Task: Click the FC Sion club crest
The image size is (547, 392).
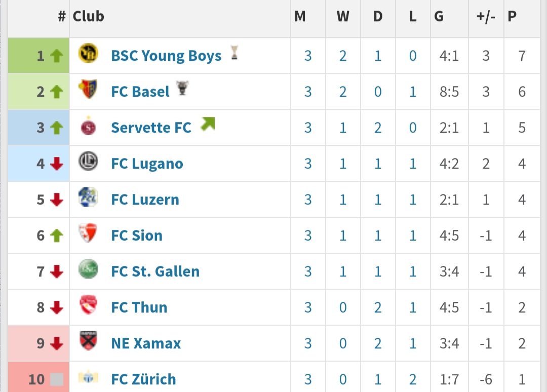Action: click(x=89, y=234)
